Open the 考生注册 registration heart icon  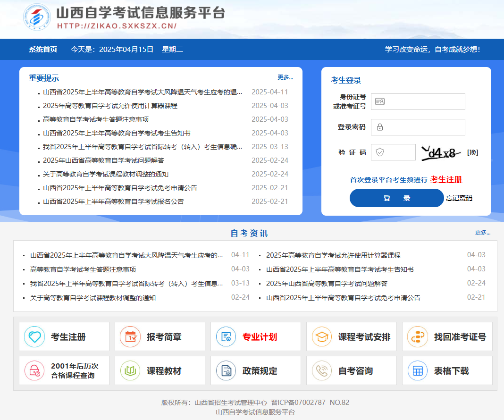pyautogui.click(x=34, y=336)
